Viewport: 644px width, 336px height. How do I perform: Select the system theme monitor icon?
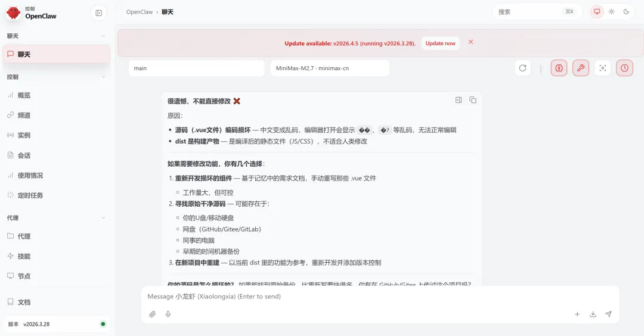pos(597,11)
